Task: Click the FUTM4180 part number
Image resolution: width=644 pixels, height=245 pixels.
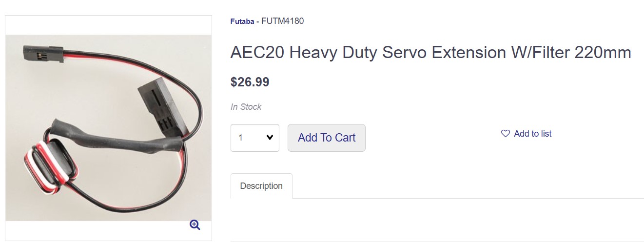Action: pos(283,21)
